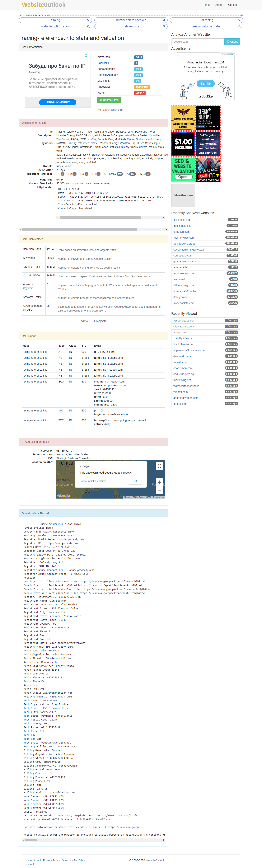Open xxvideoss.org in recently analyzed
Screen dimensions: 262x868
pyautogui.click(x=181, y=220)
